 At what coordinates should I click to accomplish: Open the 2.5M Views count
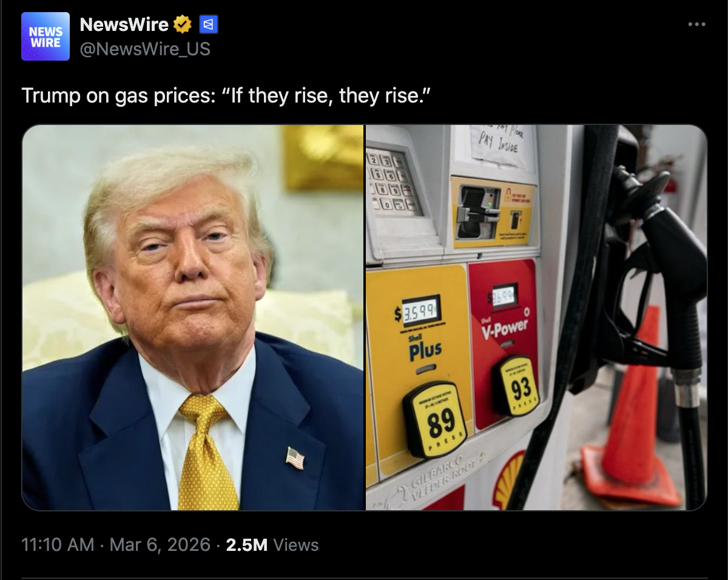click(x=272, y=544)
